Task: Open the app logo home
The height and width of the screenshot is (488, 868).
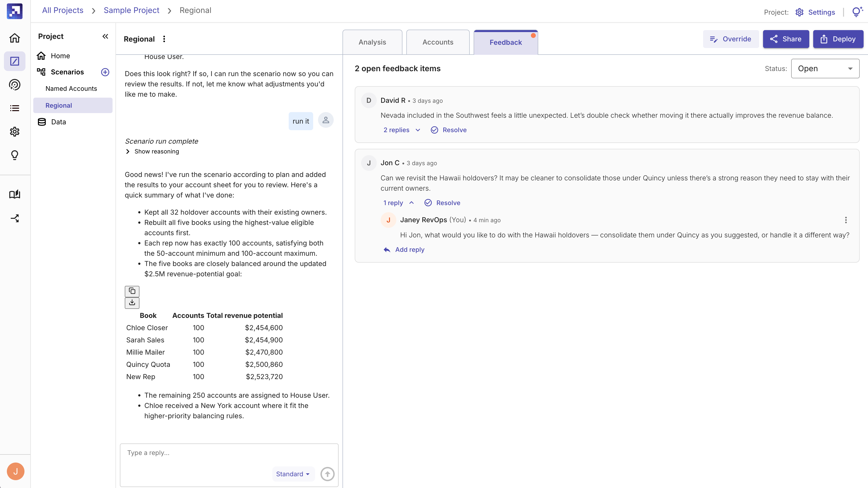Action: tap(14, 11)
